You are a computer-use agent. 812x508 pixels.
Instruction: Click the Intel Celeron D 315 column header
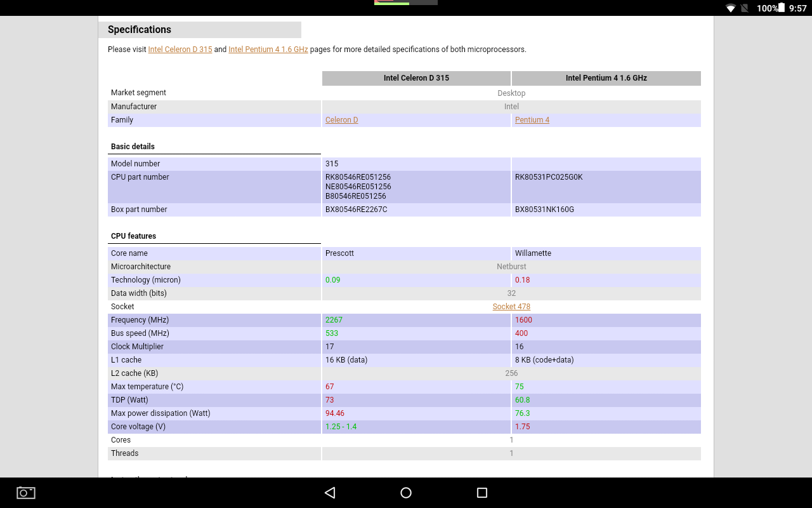(x=416, y=78)
